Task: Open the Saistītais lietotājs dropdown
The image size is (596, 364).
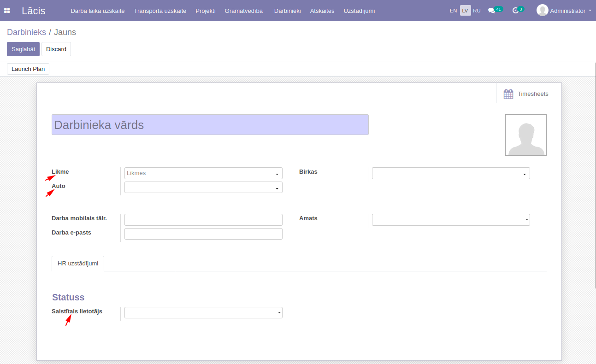Action: 279,313
